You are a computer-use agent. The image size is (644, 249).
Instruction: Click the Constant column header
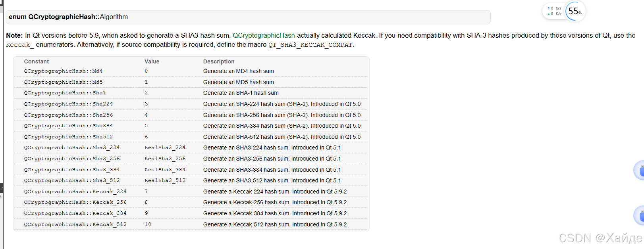37,61
